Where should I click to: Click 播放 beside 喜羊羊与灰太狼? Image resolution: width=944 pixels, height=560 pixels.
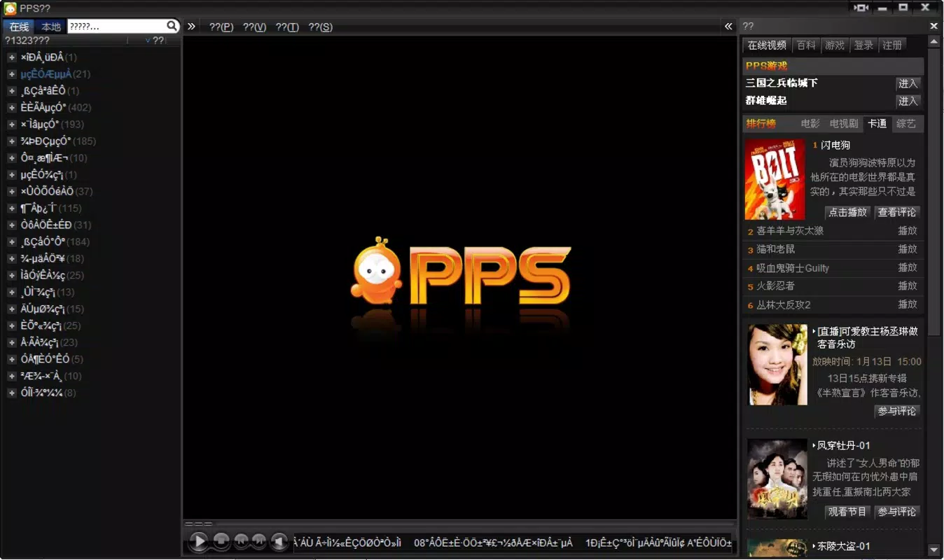pos(908,231)
